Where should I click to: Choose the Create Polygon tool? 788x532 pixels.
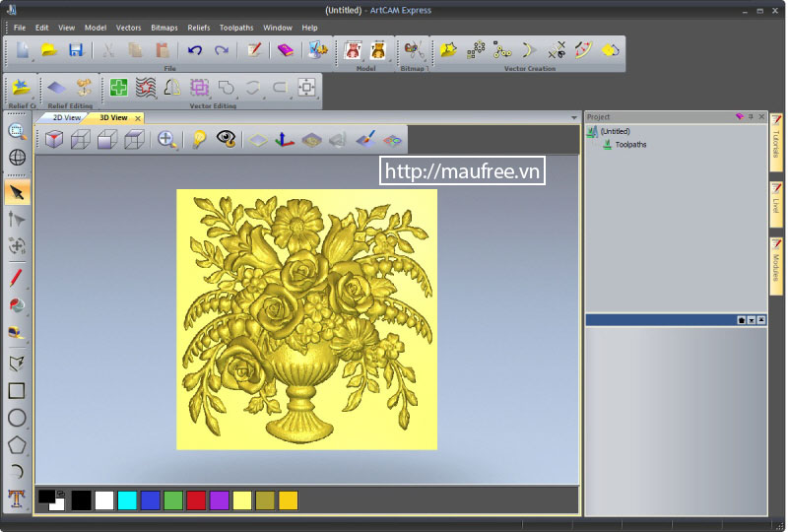click(x=17, y=444)
